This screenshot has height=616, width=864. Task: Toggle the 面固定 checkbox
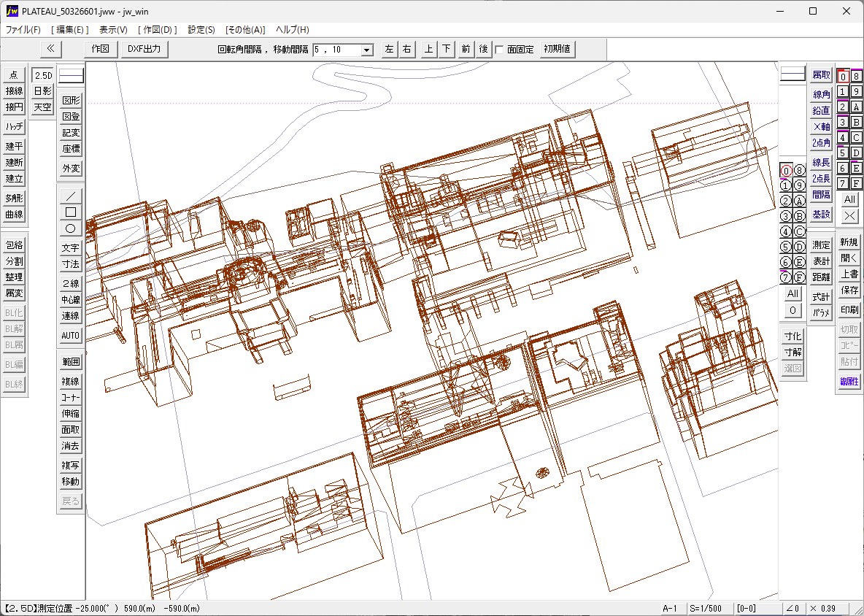500,50
